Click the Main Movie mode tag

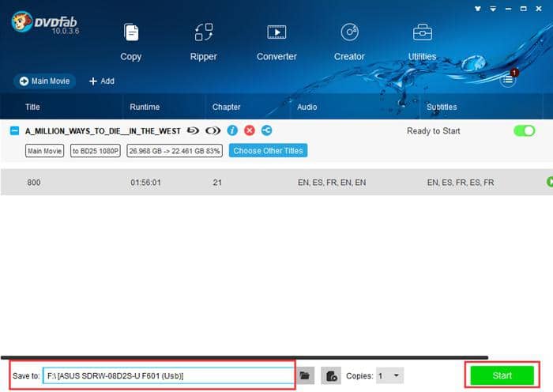(x=44, y=151)
